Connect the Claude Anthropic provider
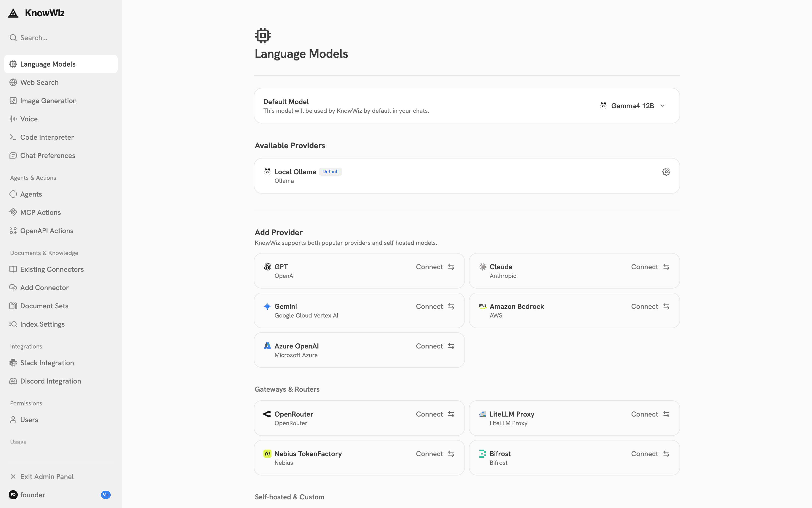This screenshot has width=812, height=508. click(650, 267)
